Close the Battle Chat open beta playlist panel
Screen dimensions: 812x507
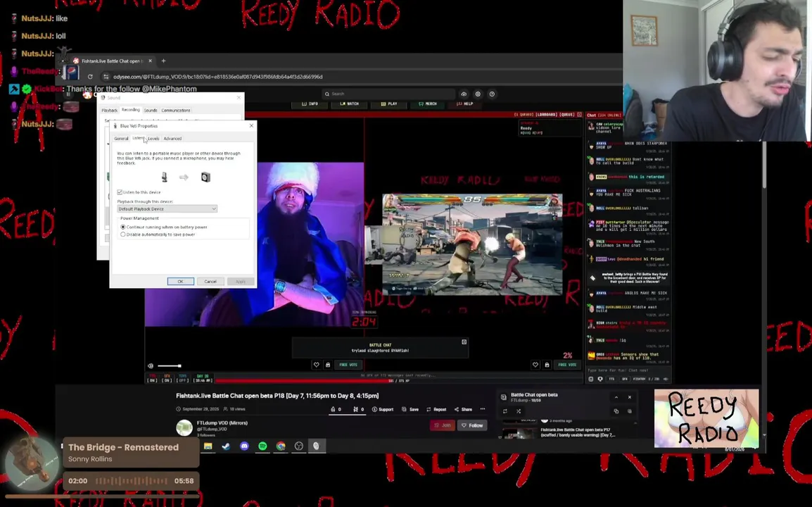tap(630, 397)
